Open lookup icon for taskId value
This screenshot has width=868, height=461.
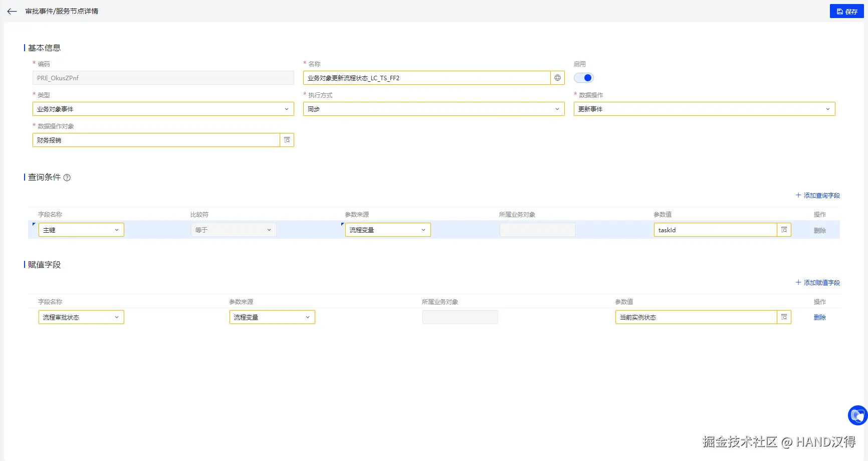coord(784,230)
